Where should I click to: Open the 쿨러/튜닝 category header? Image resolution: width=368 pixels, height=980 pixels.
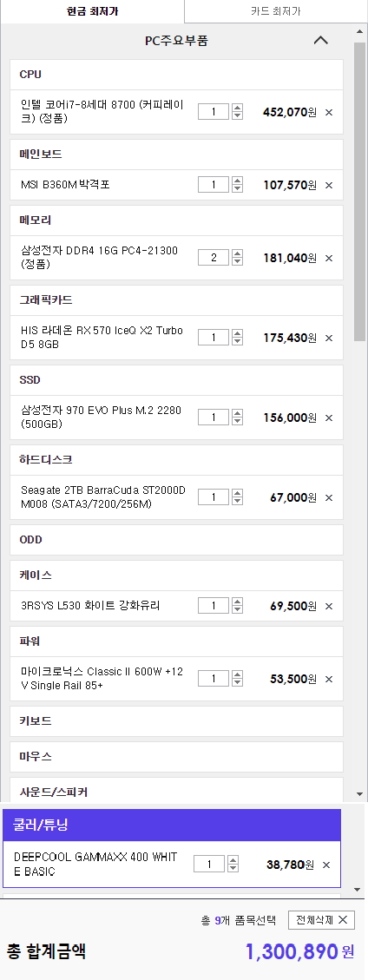(x=172, y=825)
